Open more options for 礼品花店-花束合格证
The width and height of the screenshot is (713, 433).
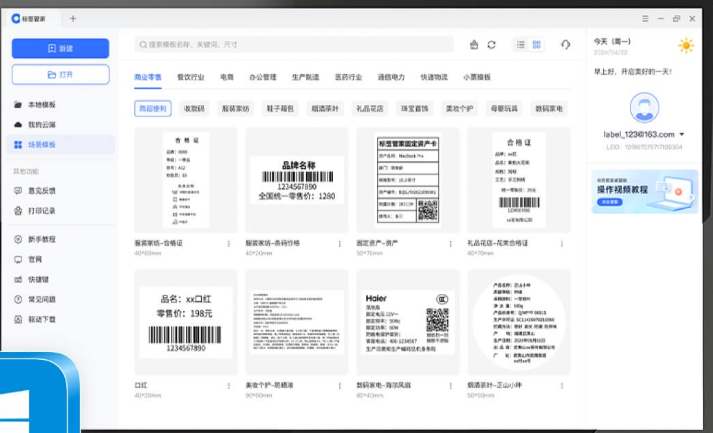coord(562,244)
